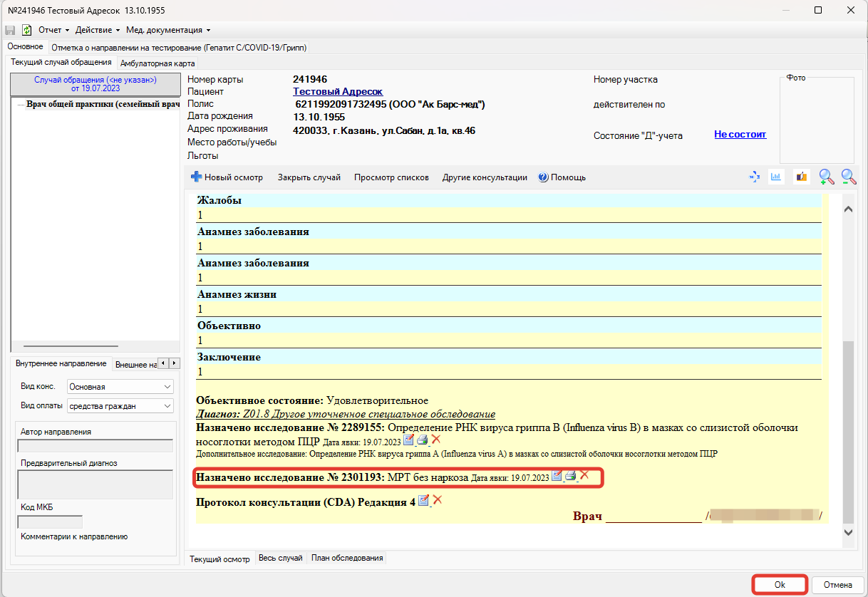Click Просмотр списков in toolbar
868x597 pixels.
pyautogui.click(x=391, y=177)
